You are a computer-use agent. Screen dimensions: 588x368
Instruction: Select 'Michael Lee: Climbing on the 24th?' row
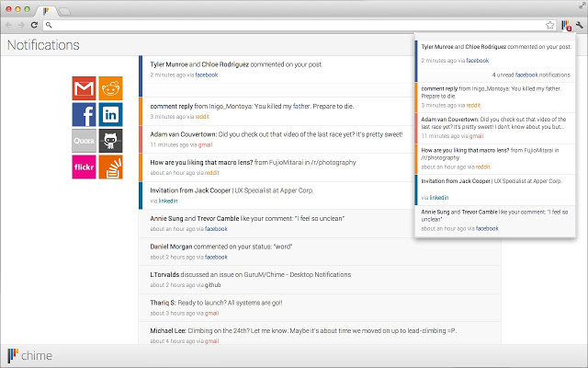[320, 333]
